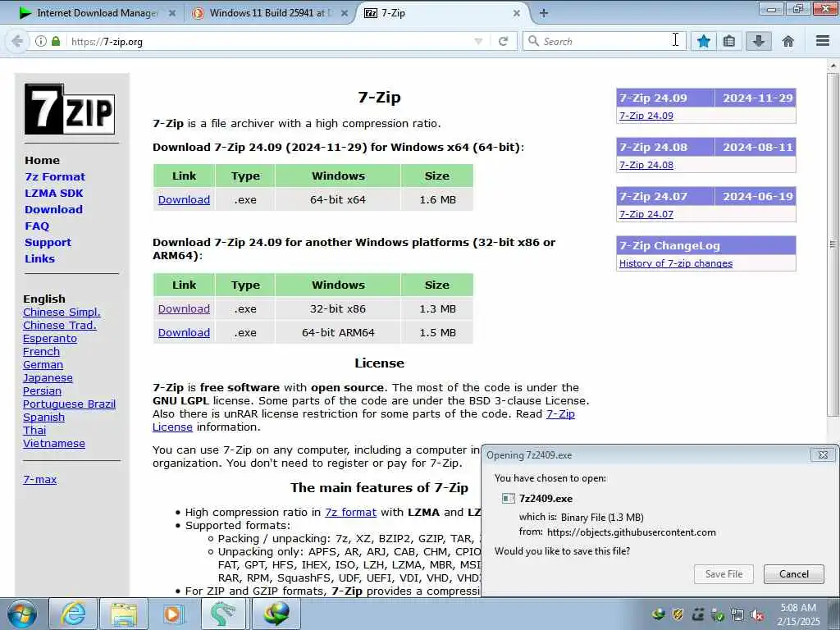
Task: Click the browser Search box
Action: (x=603, y=41)
